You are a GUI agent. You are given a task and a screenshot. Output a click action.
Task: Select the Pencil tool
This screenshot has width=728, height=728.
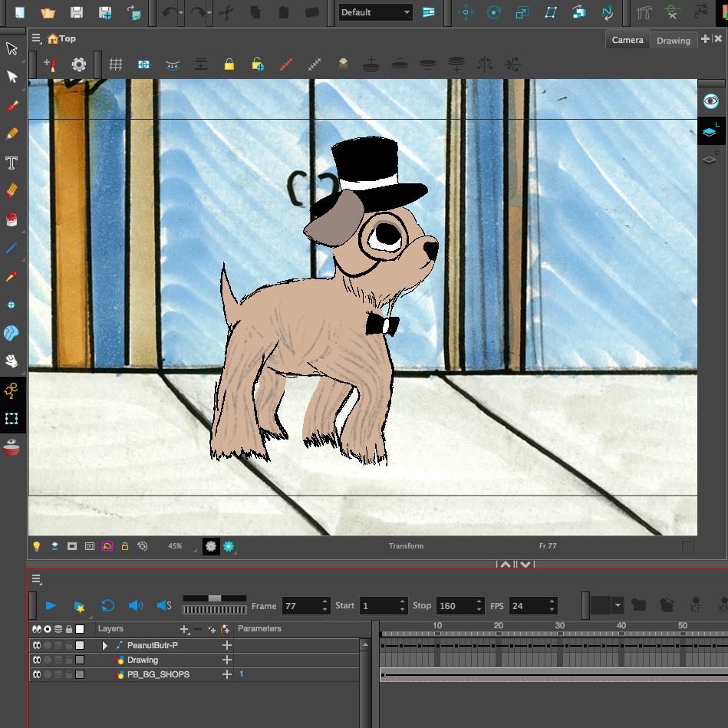coord(12,133)
